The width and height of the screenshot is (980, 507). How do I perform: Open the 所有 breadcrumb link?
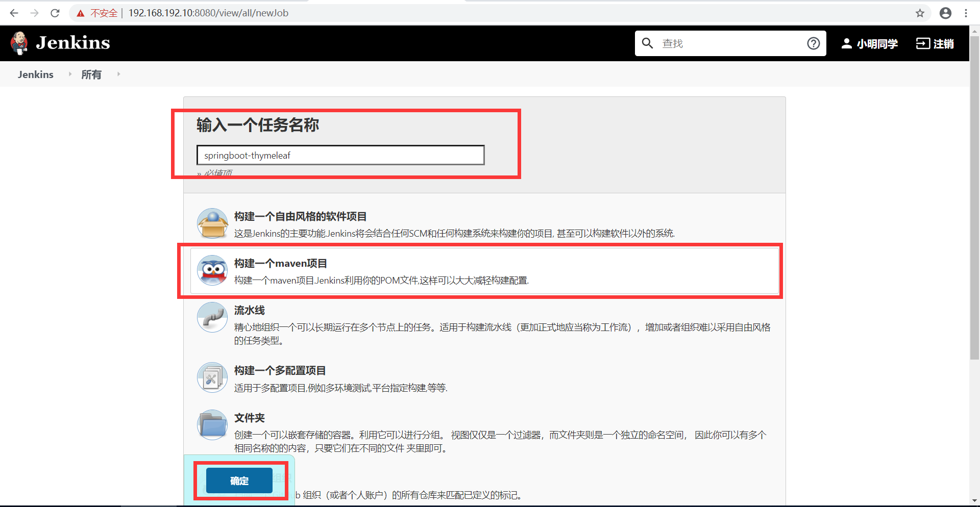[x=91, y=74]
